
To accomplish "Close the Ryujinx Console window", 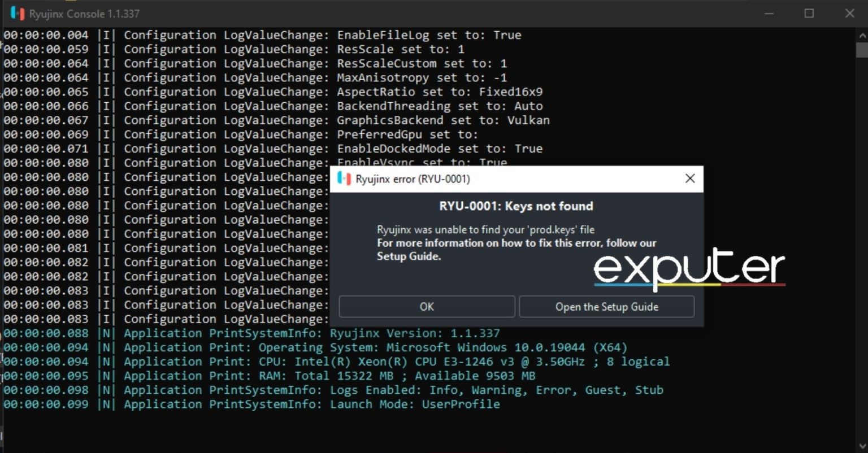I will (849, 14).
